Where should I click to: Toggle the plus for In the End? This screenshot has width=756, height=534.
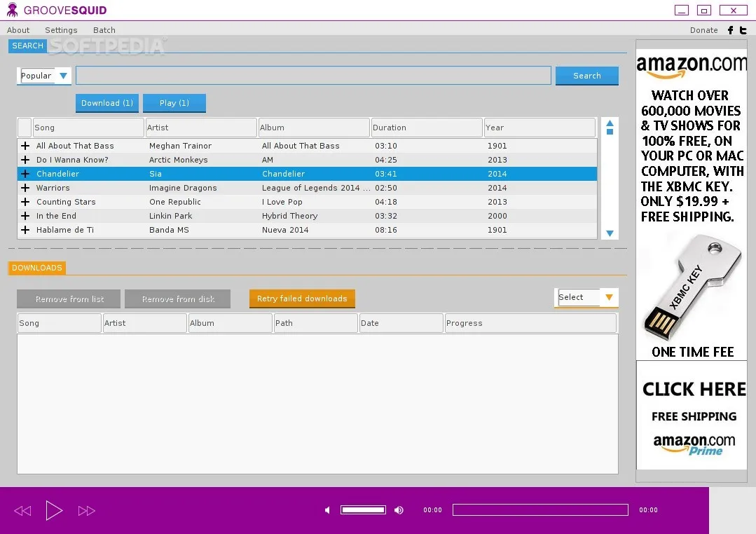pos(25,216)
